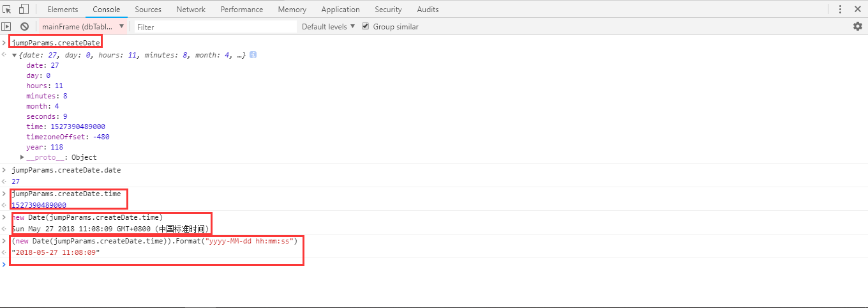The image size is (868, 308).
Task: Switch to the Security tab
Action: [388, 10]
